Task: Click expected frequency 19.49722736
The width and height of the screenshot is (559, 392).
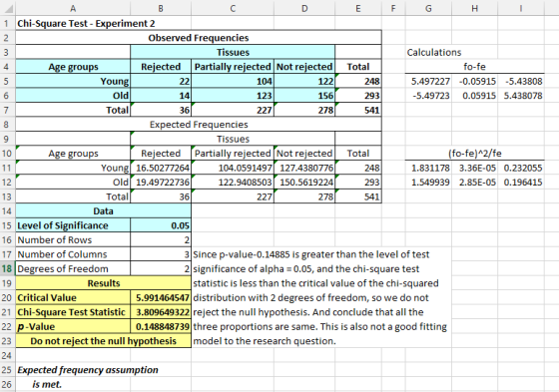Action: (161, 183)
